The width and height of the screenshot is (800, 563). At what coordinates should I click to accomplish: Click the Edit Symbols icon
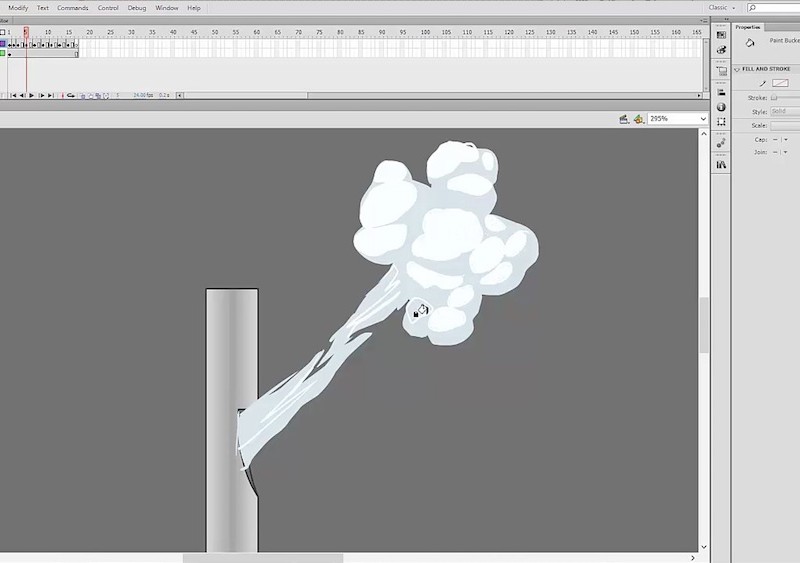tap(638, 118)
